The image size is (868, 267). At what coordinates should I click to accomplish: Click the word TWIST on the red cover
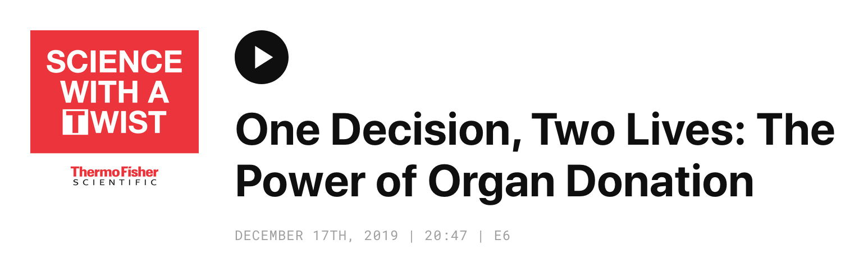click(x=115, y=122)
